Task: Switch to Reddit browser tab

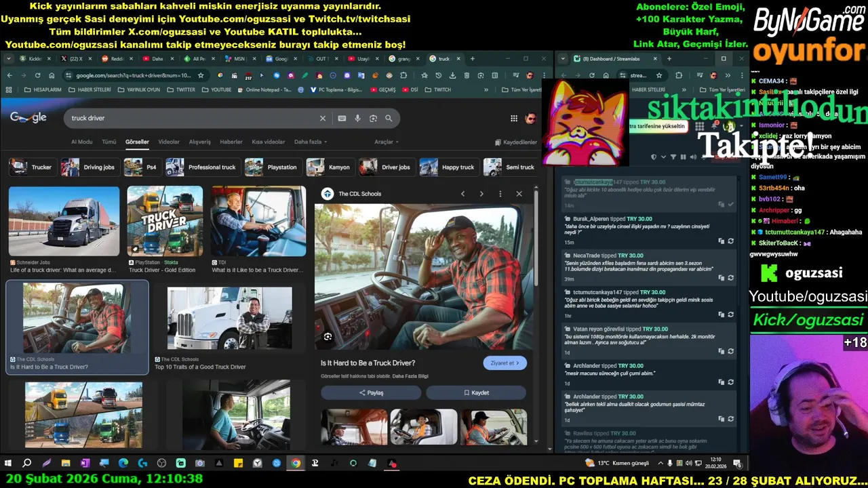Action: pyautogui.click(x=116, y=58)
